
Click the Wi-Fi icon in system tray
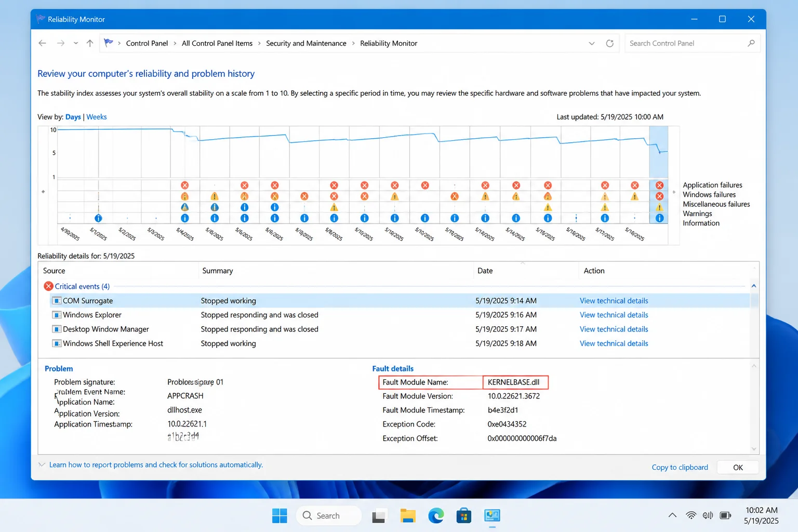[x=691, y=515]
